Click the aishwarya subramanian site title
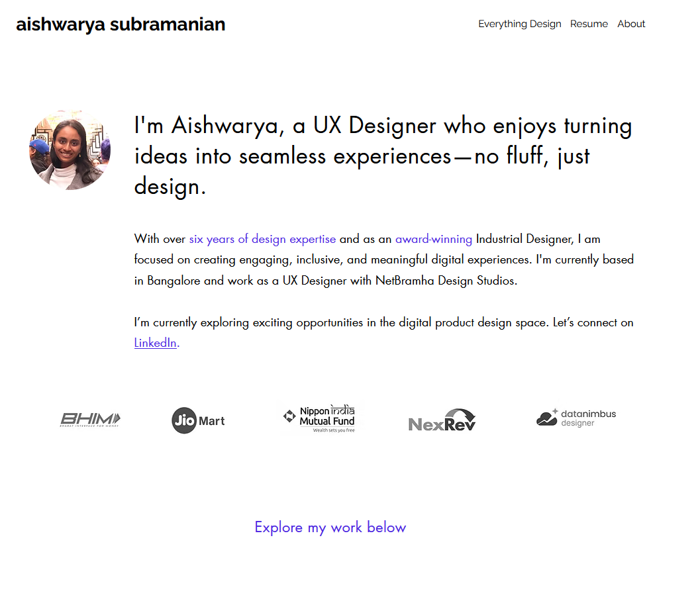Viewport: 700px width, 603px height. point(121,24)
